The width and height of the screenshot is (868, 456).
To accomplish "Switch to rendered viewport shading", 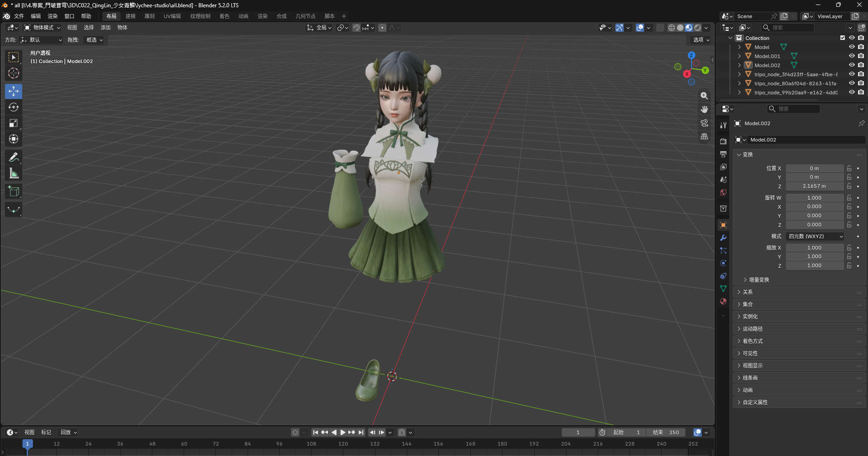I will click(697, 28).
